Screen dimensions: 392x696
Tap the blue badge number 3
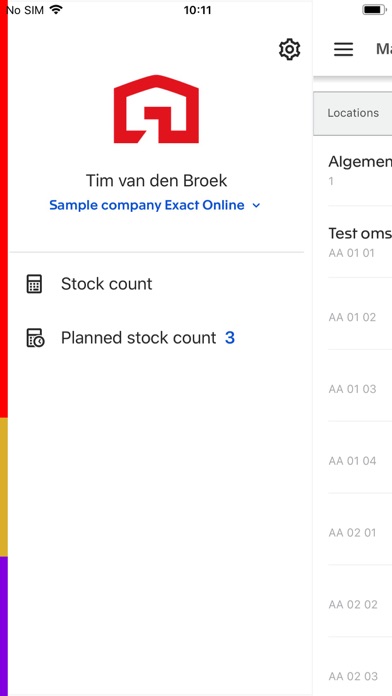[230, 338]
